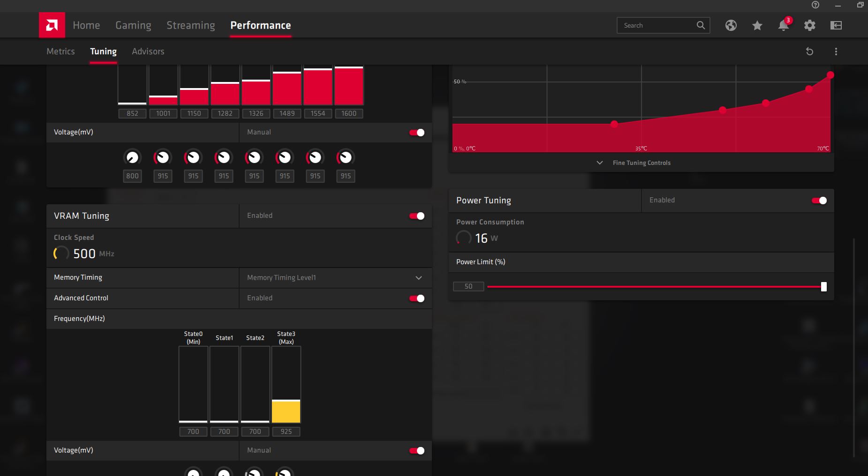868x476 pixels.
Task: Click the GPU frequency field 1489
Action: 287,113
